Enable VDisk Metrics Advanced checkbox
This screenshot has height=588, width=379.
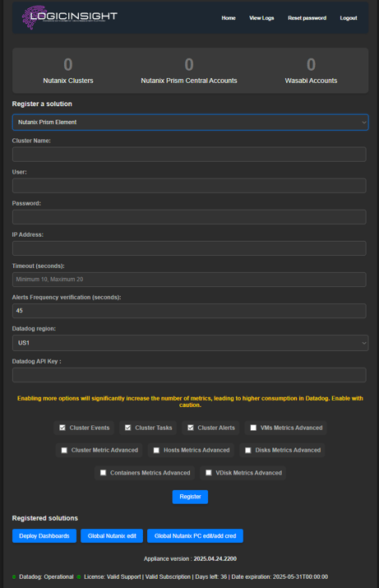(x=209, y=473)
